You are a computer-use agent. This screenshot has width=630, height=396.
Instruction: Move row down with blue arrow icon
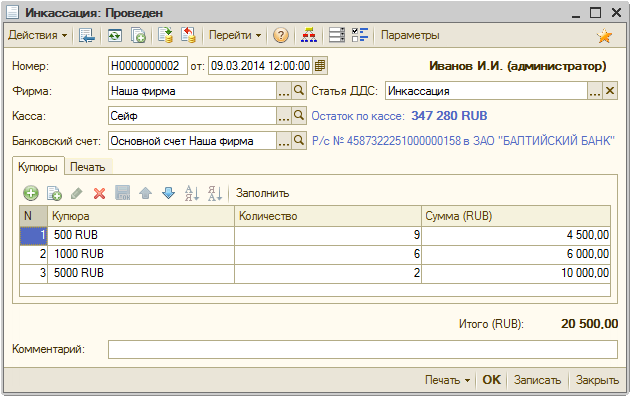tap(168, 193)
